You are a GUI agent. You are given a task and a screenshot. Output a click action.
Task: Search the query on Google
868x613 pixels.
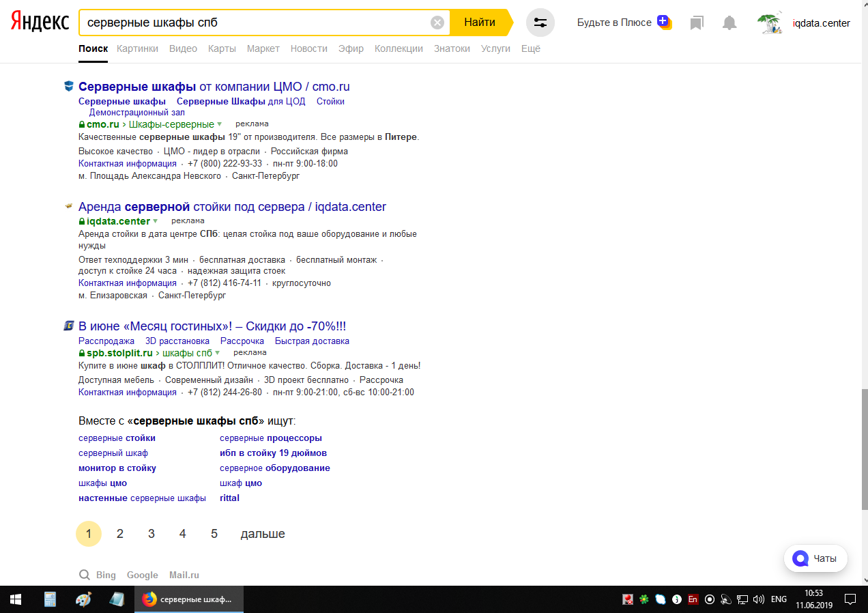pos(143,575)
